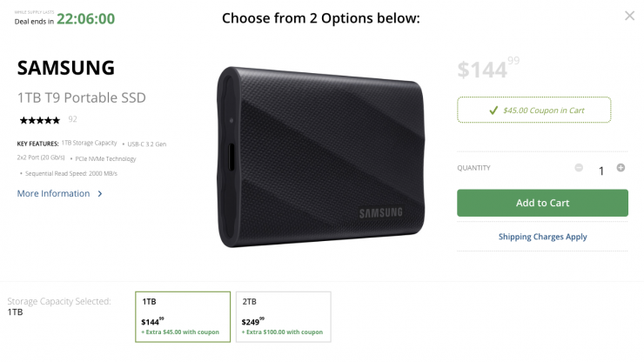Image resolution: width=644 pixels, height=362 pixels.
Task: Click the chevron beside More Information
Action: click(100, 194)
